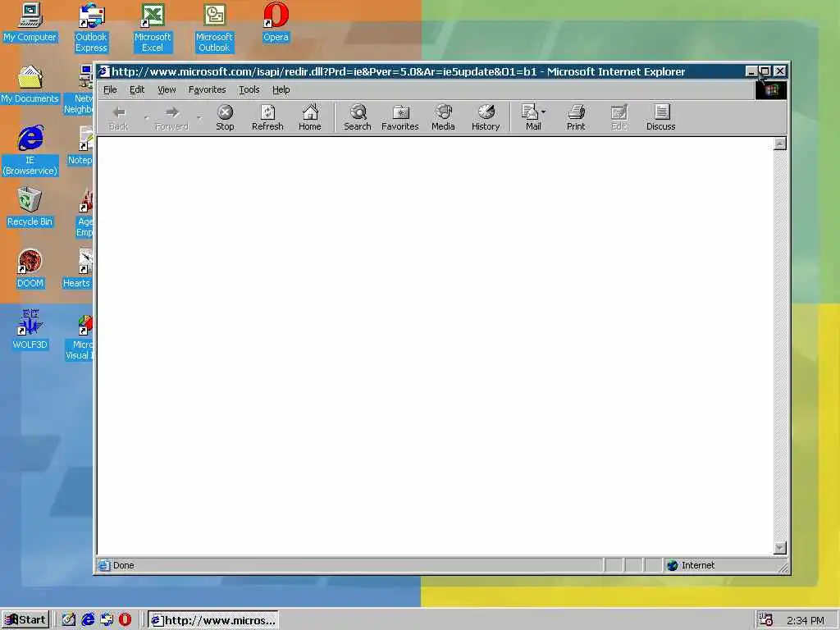Print the current page
This screenshot has height=630, width=840.
(576, 117)
